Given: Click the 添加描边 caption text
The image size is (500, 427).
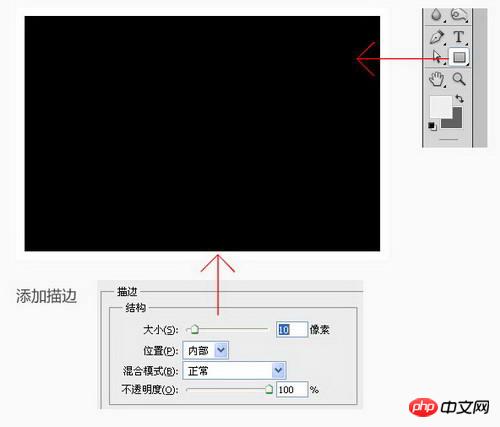Looking at the screenshot, I should (47, 296).
